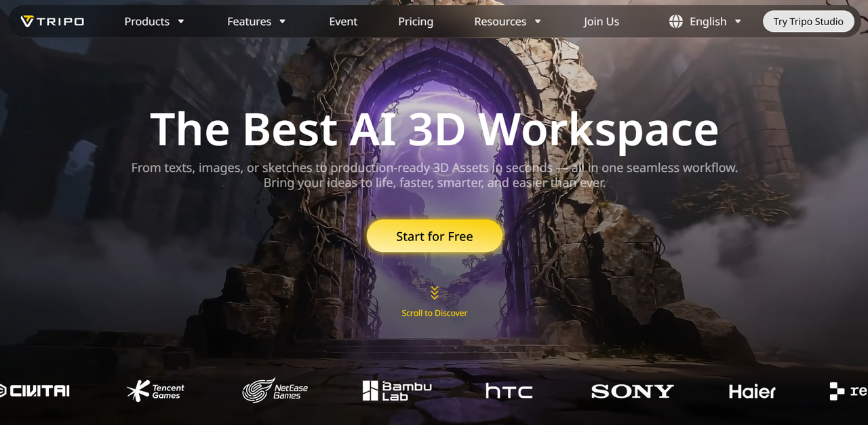Click the Haier logo
The height and width of the screenshot is (425, 868).
coord(752,391)
